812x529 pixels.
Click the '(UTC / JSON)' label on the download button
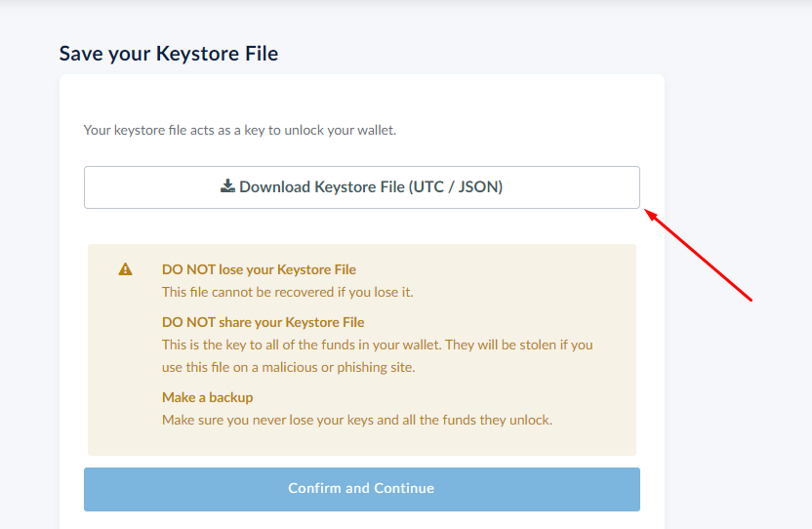pyautogui.click(x=456, y=186)
